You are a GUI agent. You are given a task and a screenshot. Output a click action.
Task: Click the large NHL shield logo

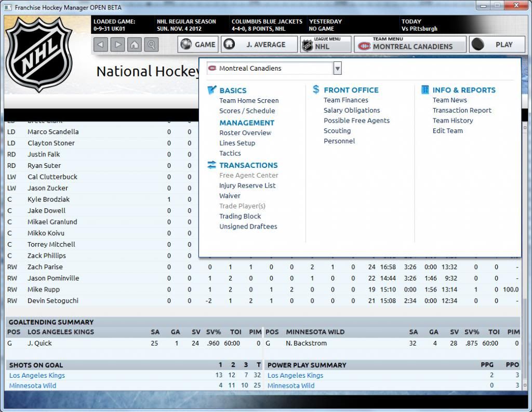click(39, 55)
